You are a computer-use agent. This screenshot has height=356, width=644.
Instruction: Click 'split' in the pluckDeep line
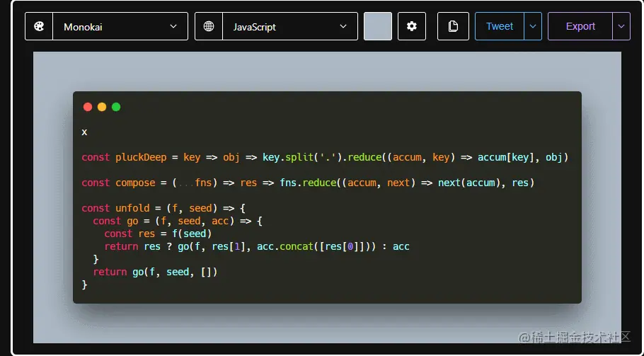pos(299,157)
